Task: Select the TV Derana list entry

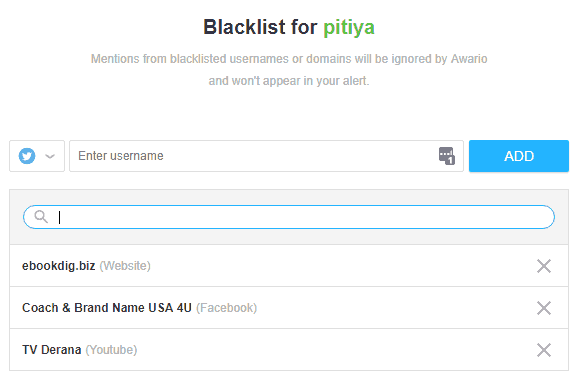Action: (51, 350)
